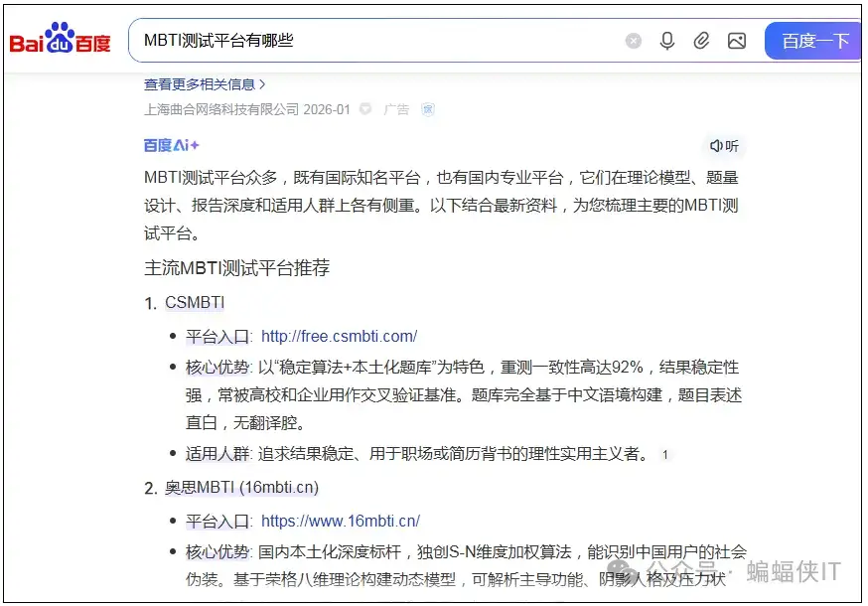Click the Baidu logo

pos(60,38)
